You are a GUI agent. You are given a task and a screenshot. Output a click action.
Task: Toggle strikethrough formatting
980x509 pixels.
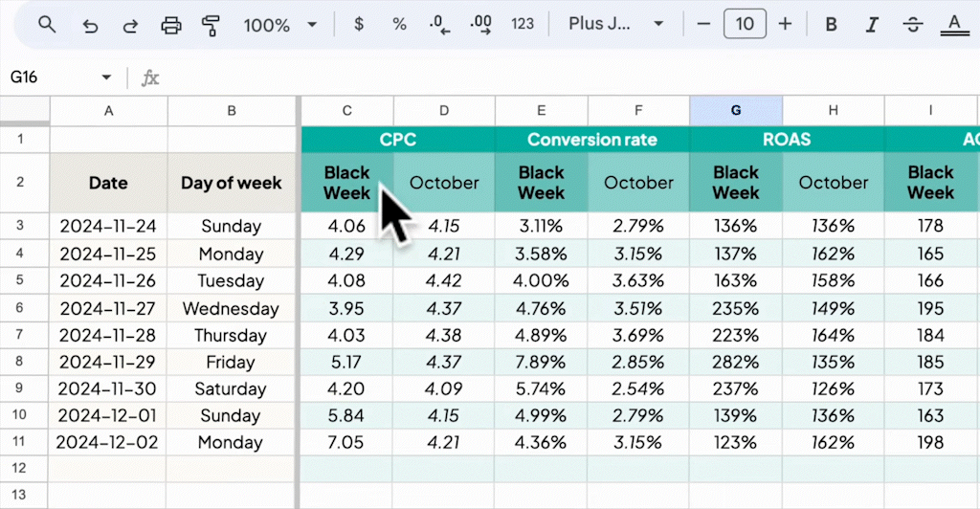tap(912, 25)
